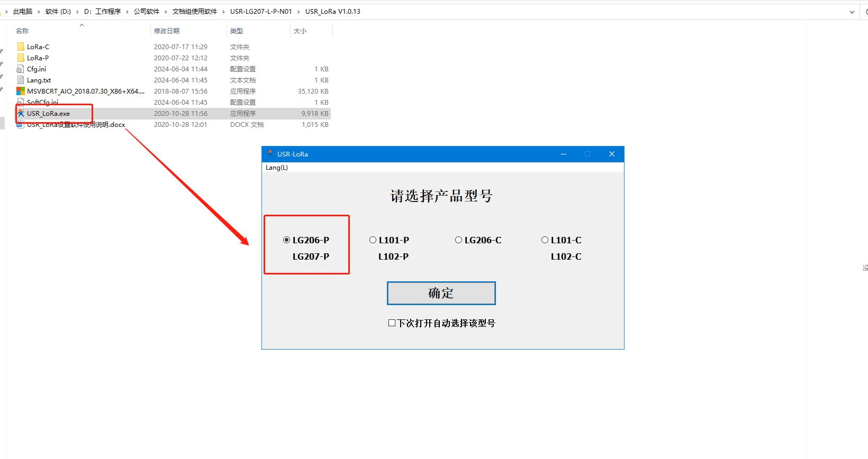This screenshot has width=868, height=459.
Task: Open the Lang(L) menu
Action: (277, 168)
